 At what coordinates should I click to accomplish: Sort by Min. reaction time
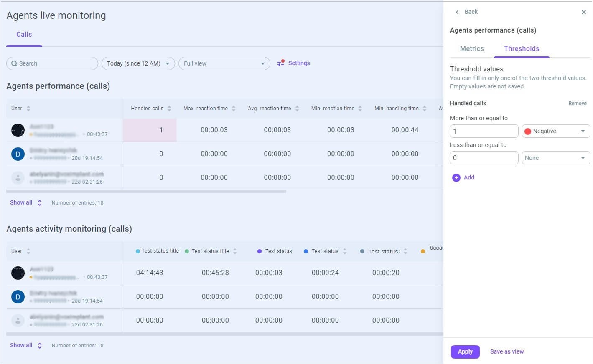click(360, 109)
